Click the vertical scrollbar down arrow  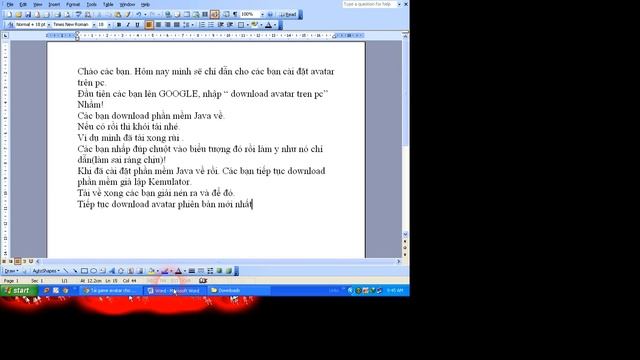(x=405, y=234)
